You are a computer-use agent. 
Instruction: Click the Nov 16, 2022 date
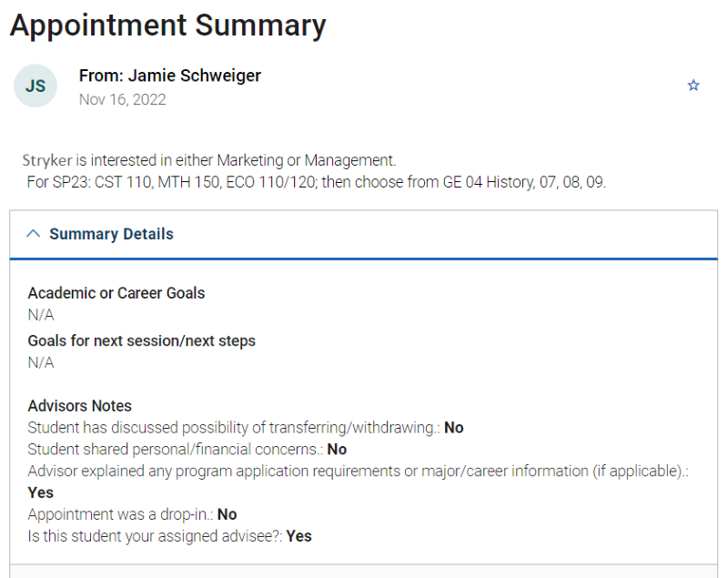pyautogui.click(x=123, y=99)
